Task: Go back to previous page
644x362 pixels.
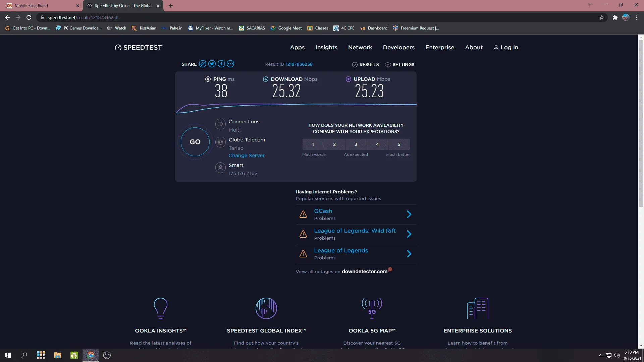Action: pos(7,17)
